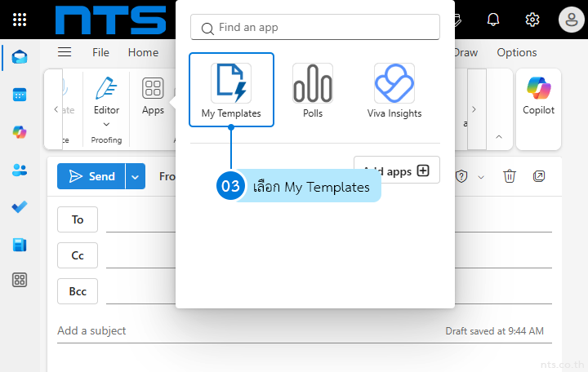This screenshot has width=588, height=372.
Task: Click the Cc recipients button
Action: click(78, 255)
